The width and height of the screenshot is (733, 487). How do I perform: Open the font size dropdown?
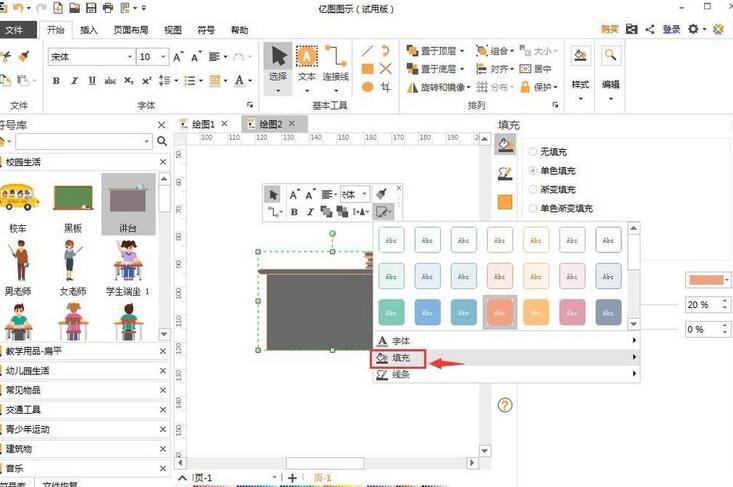pos(162,57)
